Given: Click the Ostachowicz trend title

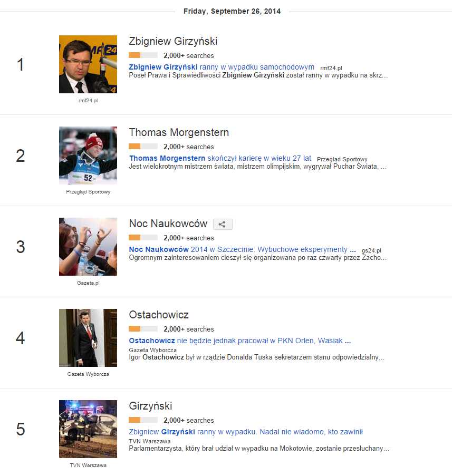Looking at the screenshot, I should (x=159, y=315).
